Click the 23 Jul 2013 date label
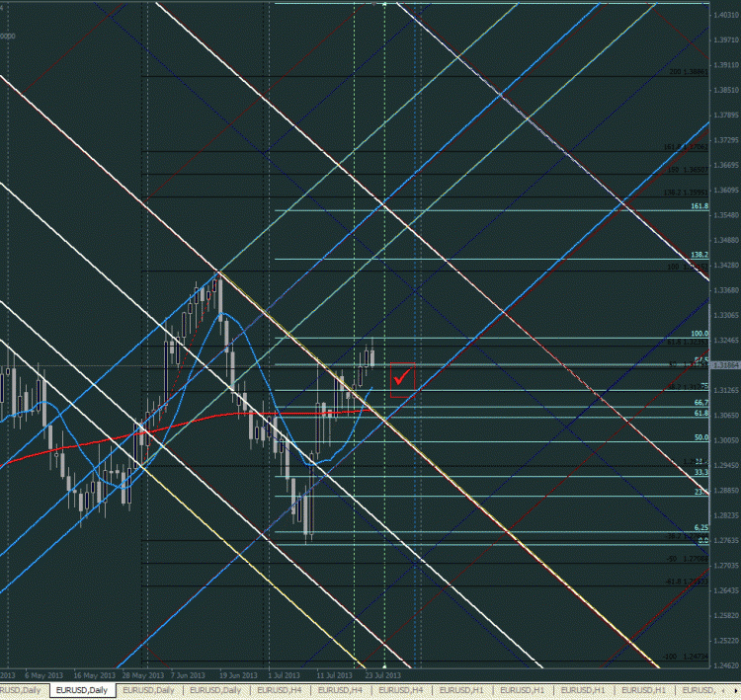The height and width of the screenshot is (700, 741). coord(382,675)
